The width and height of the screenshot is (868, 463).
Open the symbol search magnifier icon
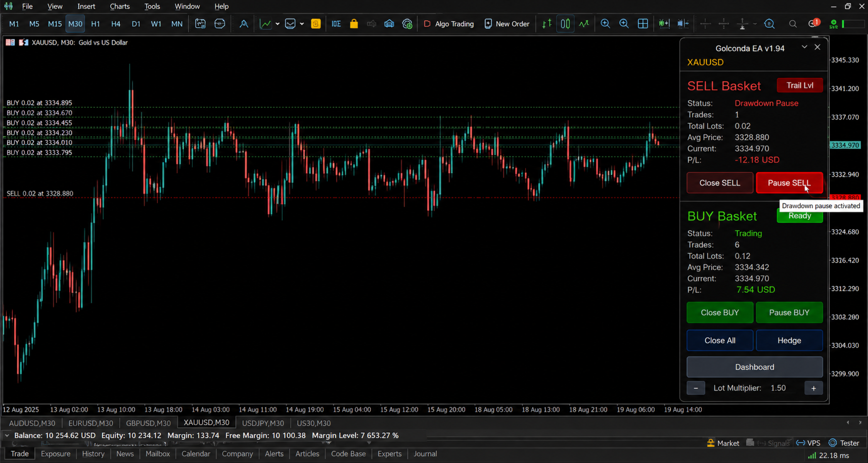click(x=793, y=24)
